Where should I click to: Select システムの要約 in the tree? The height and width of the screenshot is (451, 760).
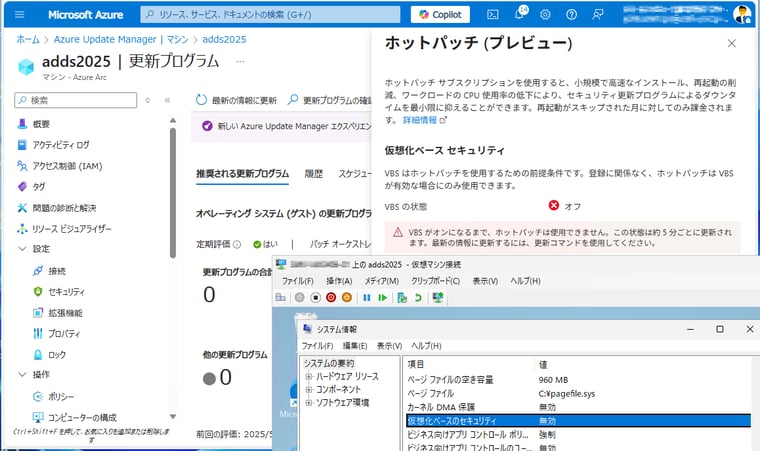coord(329,363)
